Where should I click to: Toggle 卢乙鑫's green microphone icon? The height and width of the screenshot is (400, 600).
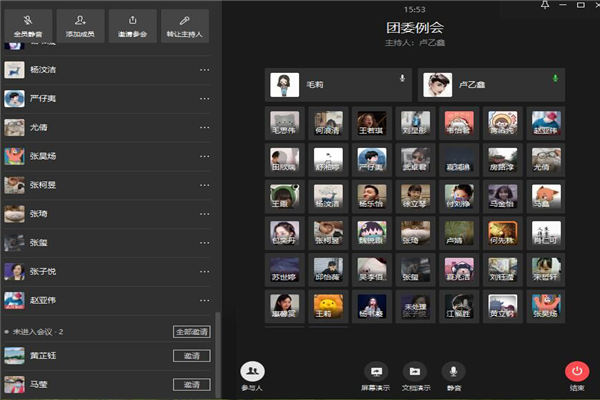point(555,78)
